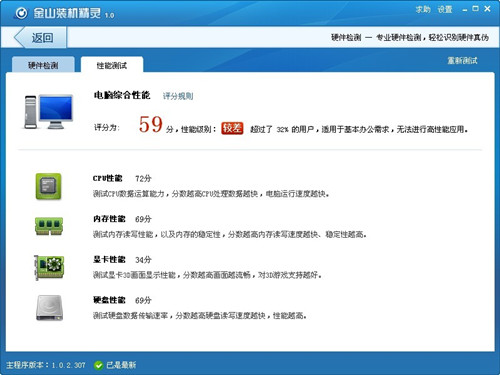
Task: Go back with the 返回 button
Action: (40, 37)
